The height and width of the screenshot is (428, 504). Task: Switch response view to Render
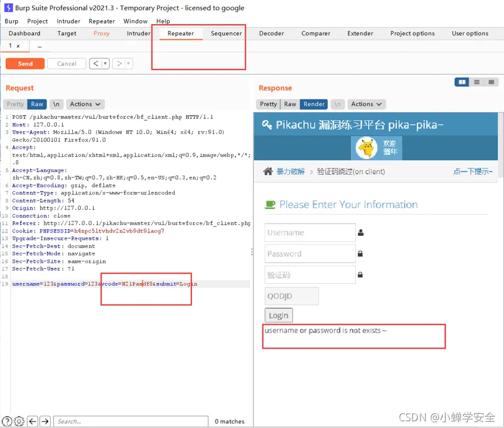pos(314,104)
